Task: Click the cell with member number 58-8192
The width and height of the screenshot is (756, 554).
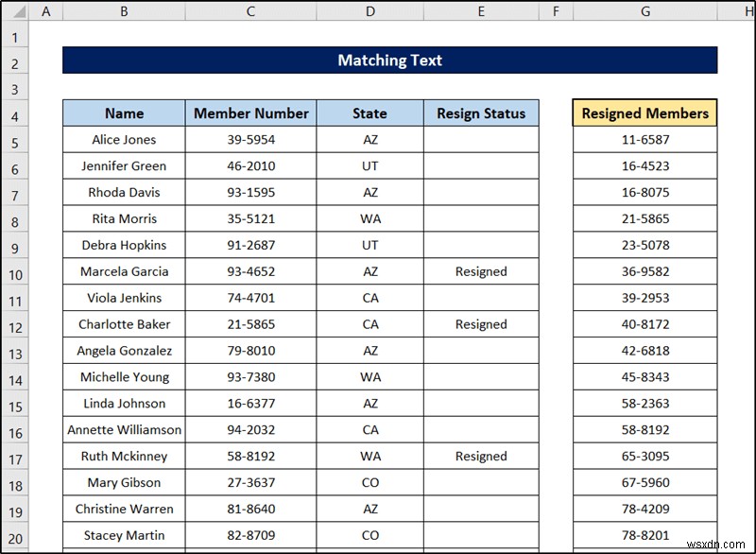Action: 249,457
